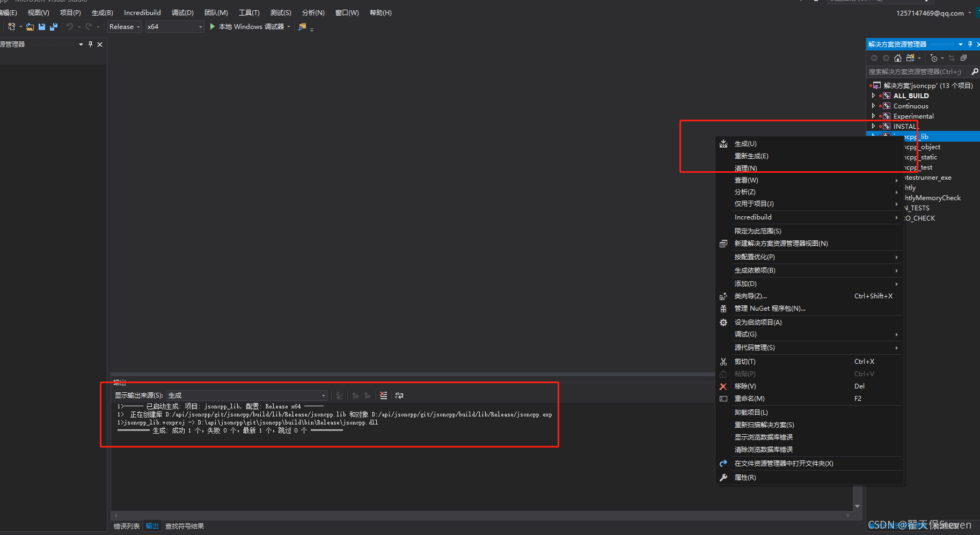Select 移除(V) with red X icon
This screenshot has width=980, height=535.
tap(810, 386)
